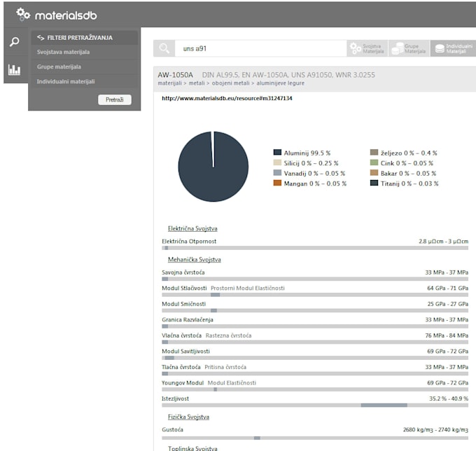Screen dimensions: 476x451
Task: Click the Mehanička Svojstva section heading
Action: coord(195,259)
